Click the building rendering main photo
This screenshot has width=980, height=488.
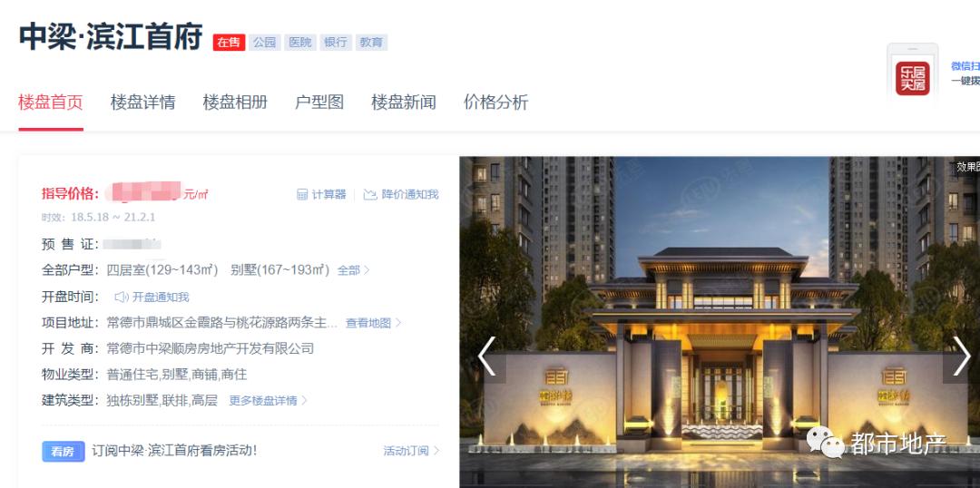pyautogui.click(x=720, y=322)
